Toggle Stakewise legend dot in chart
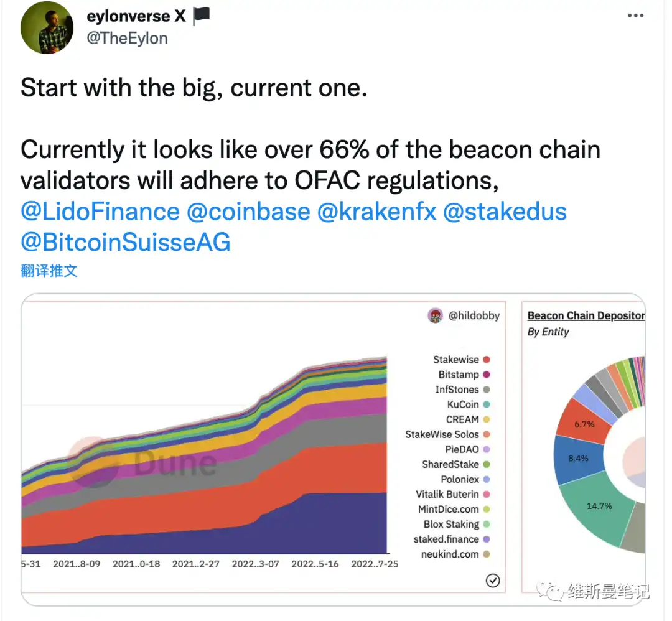The width and height of the screenshot is (672, 621). coord(487,360)
